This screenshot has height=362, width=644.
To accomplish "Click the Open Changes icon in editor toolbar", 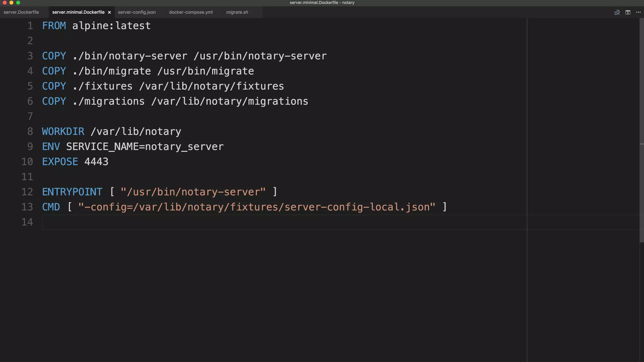I will tap(617, 12).
